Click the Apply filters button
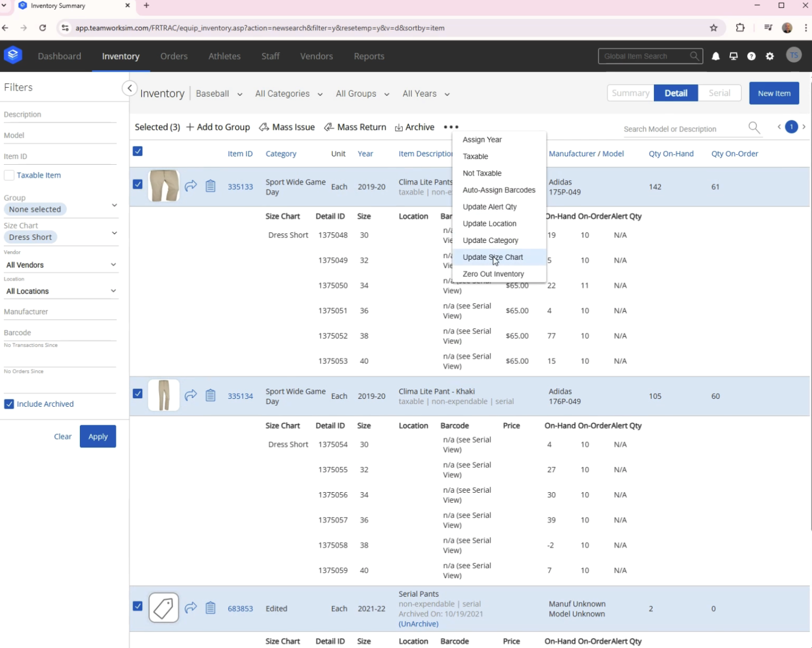This screenshot has width=812, height=648. point(98,436)
